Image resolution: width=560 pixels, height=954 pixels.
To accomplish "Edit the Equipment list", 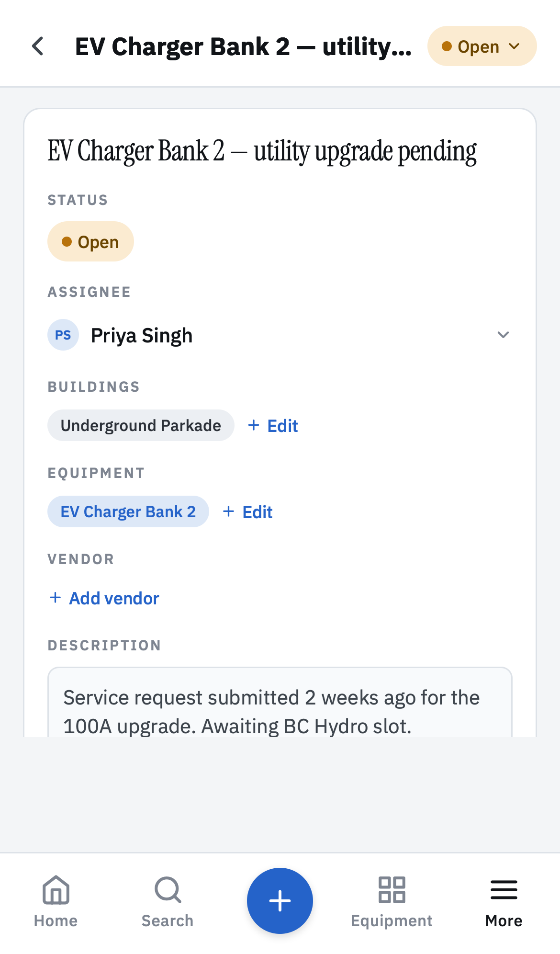I will click(248, 512).
